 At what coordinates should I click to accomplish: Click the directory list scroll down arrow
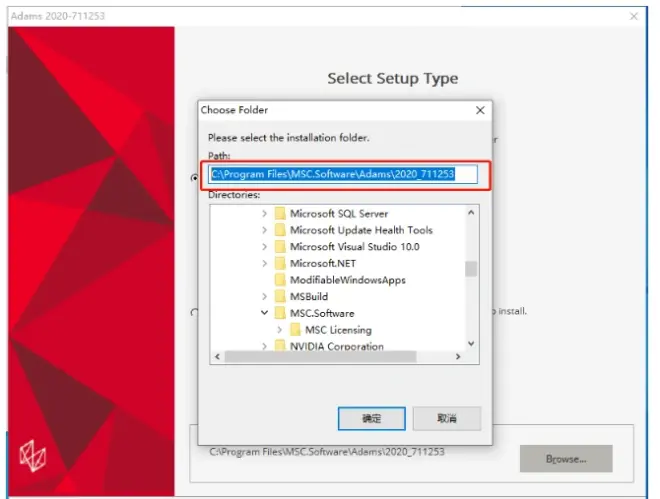tap(471, 344)
